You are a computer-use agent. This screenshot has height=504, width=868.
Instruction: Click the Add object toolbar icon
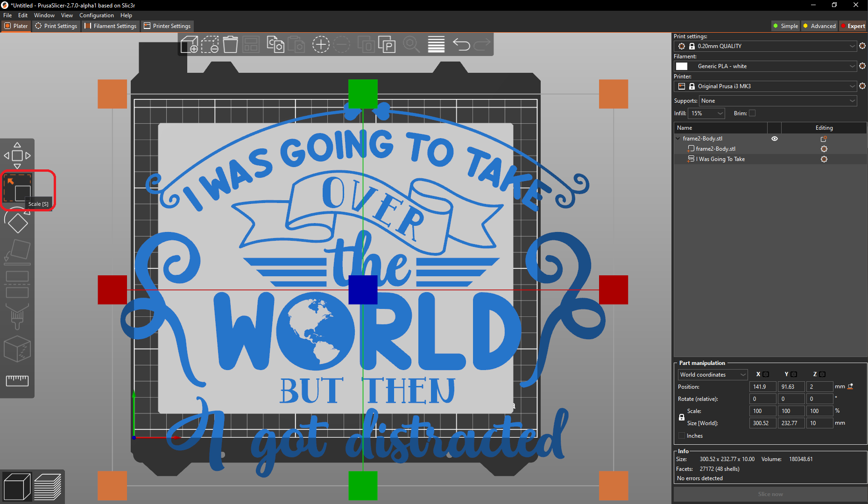click(190, 44)
